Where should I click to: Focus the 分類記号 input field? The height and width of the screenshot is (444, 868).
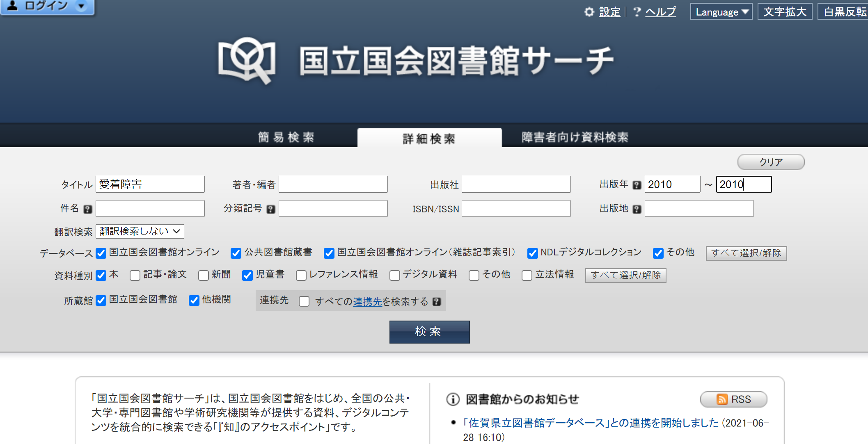click(x=333, y=209)
